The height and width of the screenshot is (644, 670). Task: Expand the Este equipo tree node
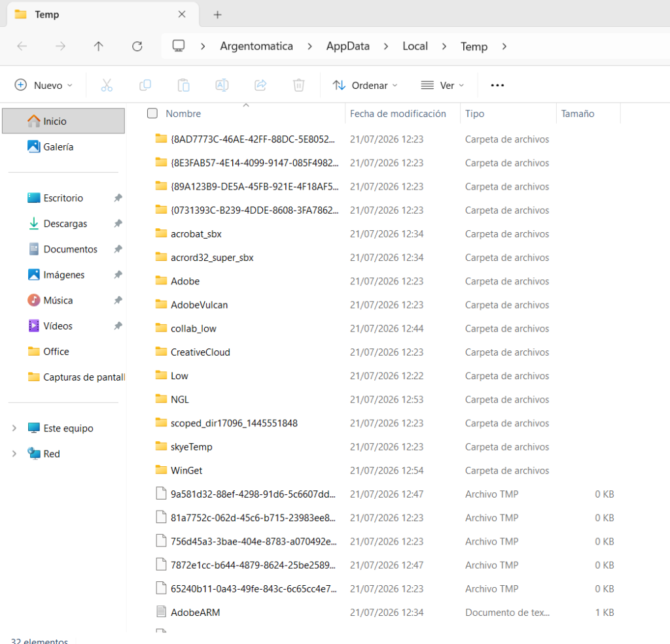(x=14, y=428)
